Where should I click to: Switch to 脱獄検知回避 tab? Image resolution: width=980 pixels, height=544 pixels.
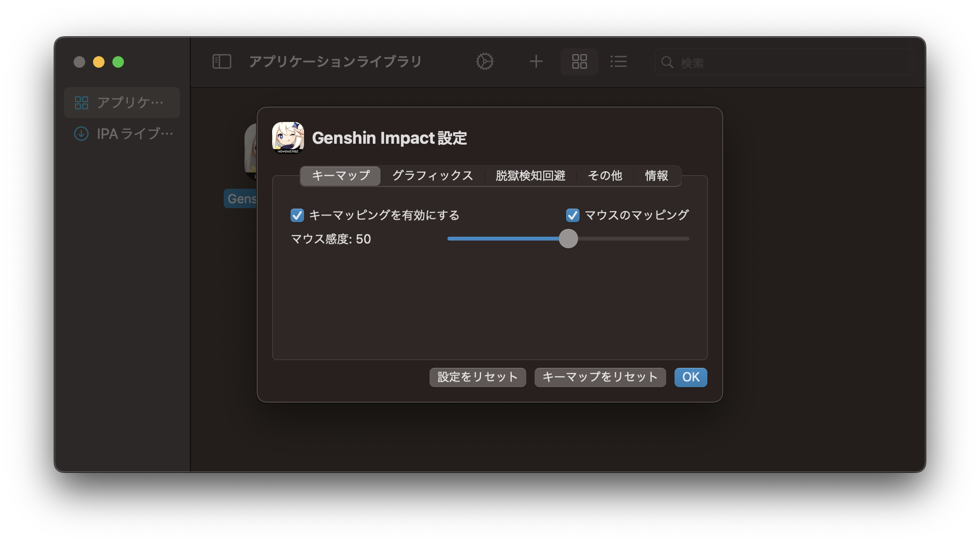click(x=530, y=176)
